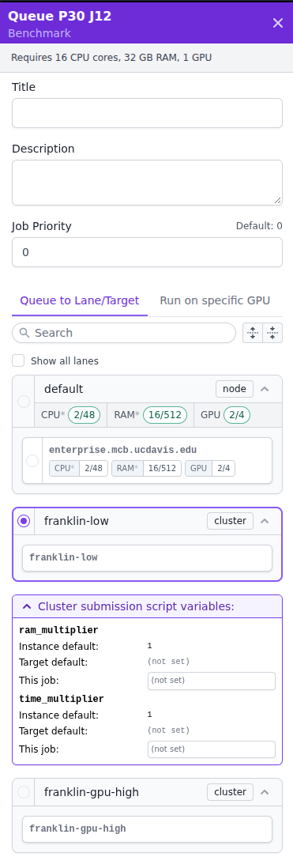Click the Description text area
The image size is (293, 868).
(x=147, y=183)
